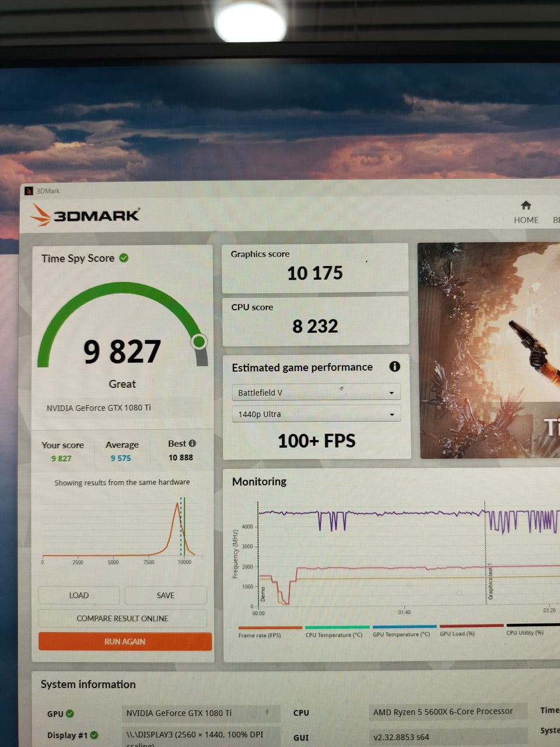This screenshot has height=747, width=560.
Task: Click the Demo marker in Monitoring chart
Action: (262, 594)
